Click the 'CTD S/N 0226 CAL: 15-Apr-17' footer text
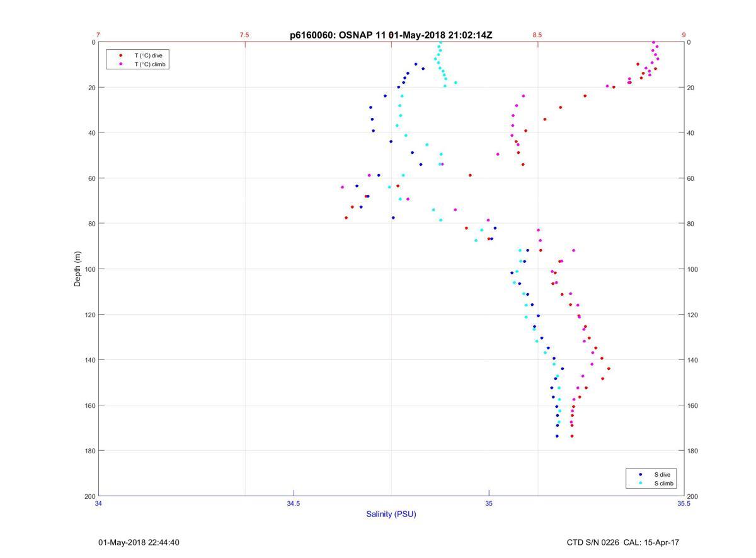 622,542
